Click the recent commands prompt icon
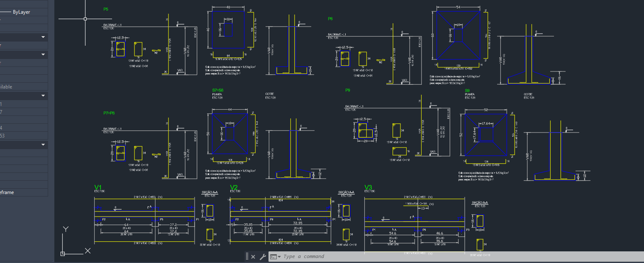This screenshot has height=263, width=644. [x=274, y=257]
